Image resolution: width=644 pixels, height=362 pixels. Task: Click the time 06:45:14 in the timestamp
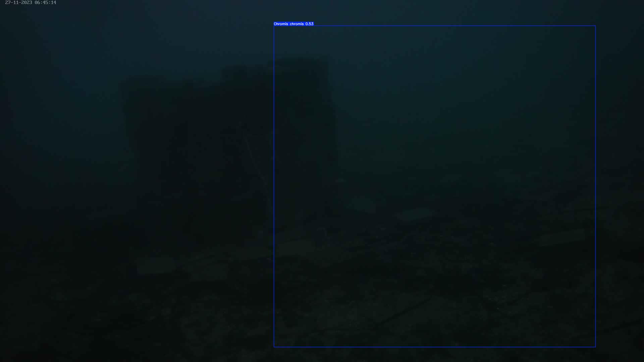click(45, 3)
